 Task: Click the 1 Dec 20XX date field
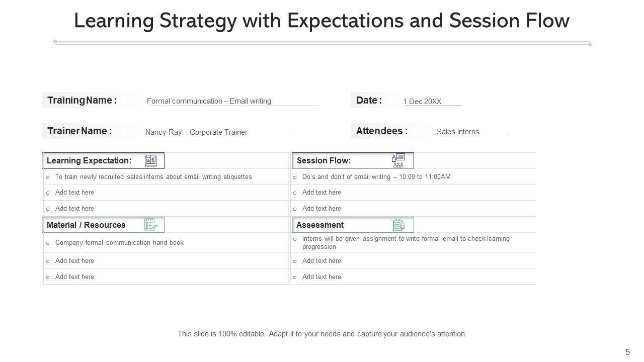422,102
